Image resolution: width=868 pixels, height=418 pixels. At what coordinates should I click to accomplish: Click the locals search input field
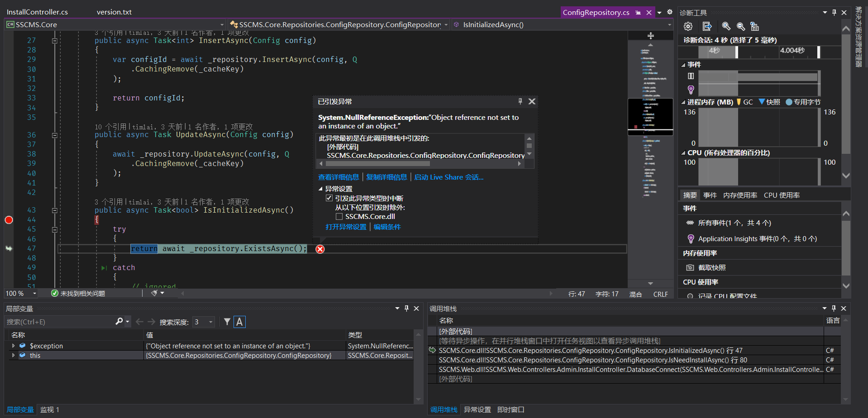click(x=59, y=322)
